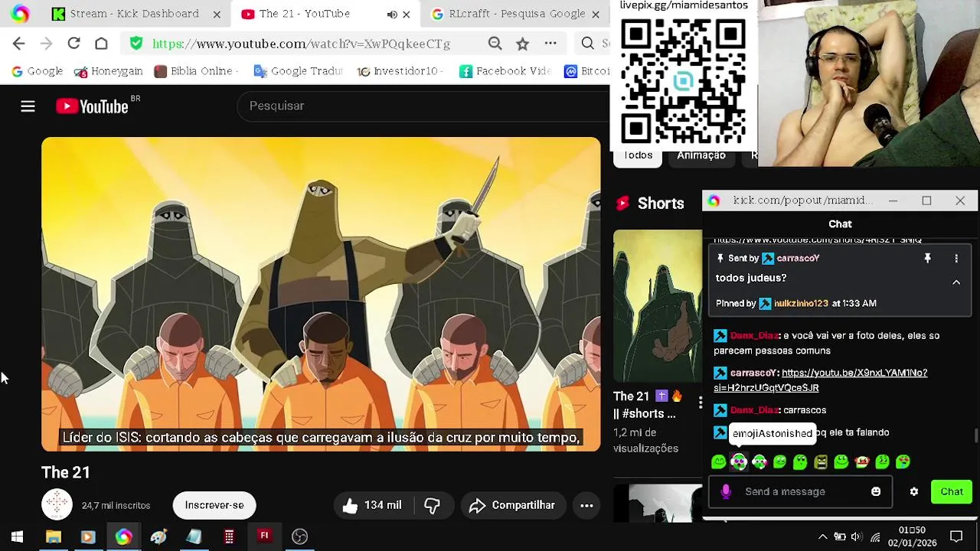Open the YouTube hamburger guide menu

point(28,106)
